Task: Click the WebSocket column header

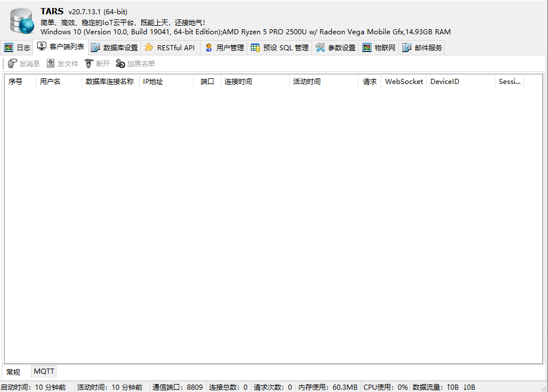Action: pyautogui.click(x=403, y=81)
